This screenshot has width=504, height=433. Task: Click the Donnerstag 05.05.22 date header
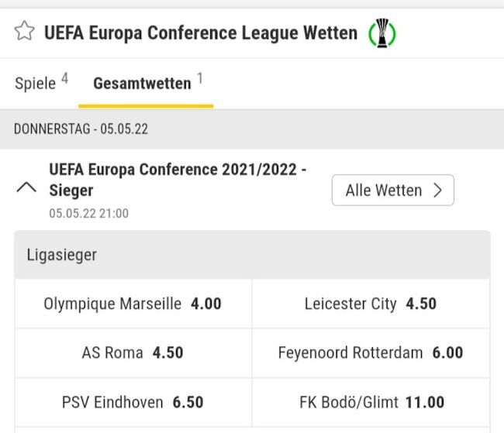81,129
